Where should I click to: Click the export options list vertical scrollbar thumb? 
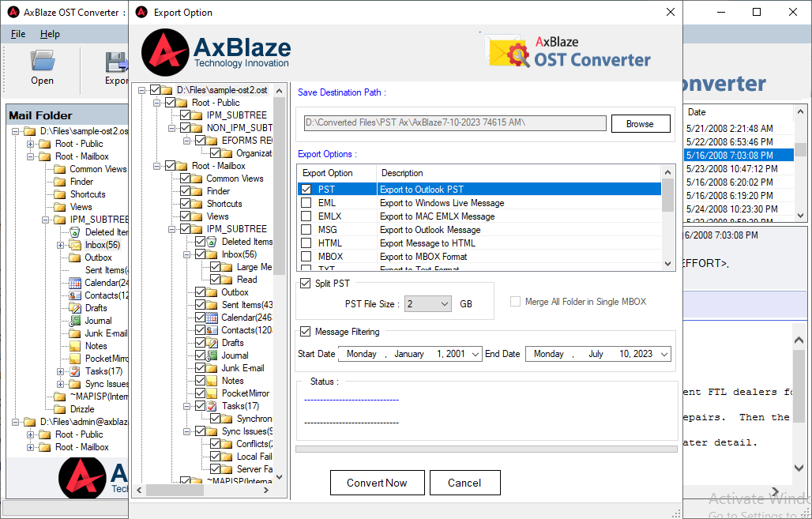pyautogui.click(x=668, y=196)
